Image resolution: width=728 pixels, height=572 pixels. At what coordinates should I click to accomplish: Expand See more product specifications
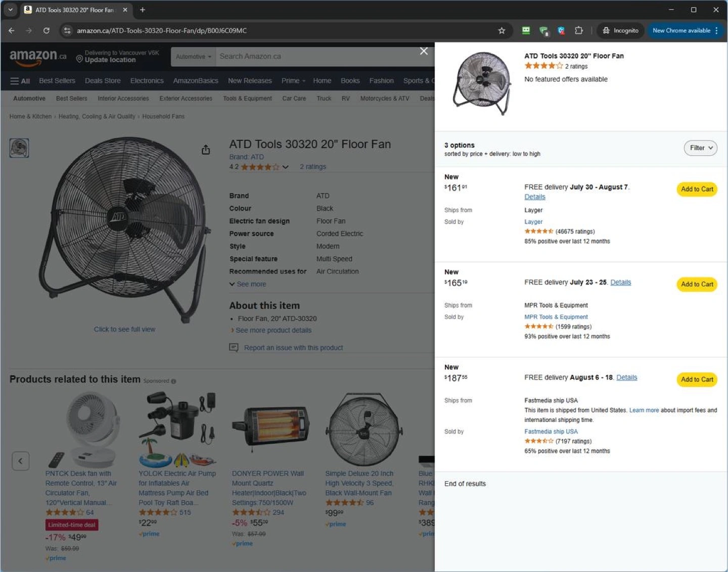point(248,284)
